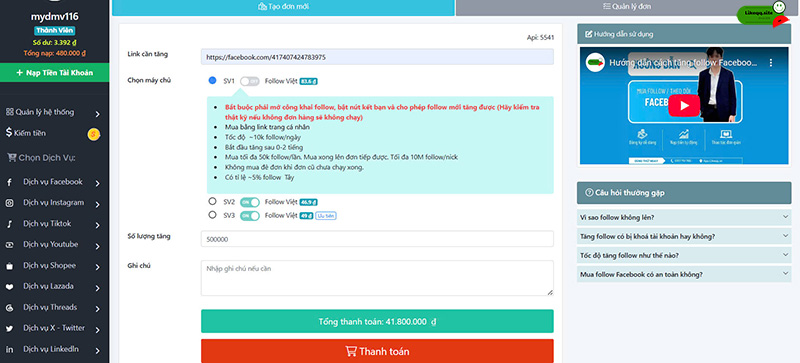Click the edit icon of Hướng dẫn sử dụng

click(x=589, y=34)
